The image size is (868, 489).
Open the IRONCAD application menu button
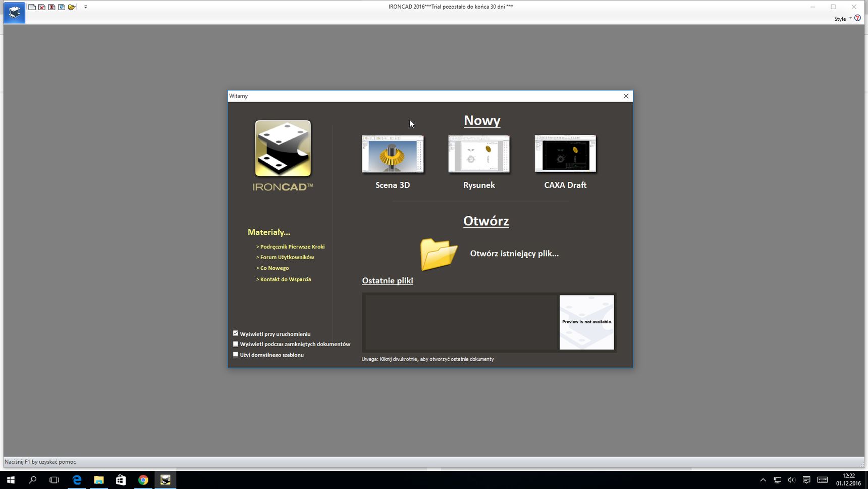click(x=14, y=12)
